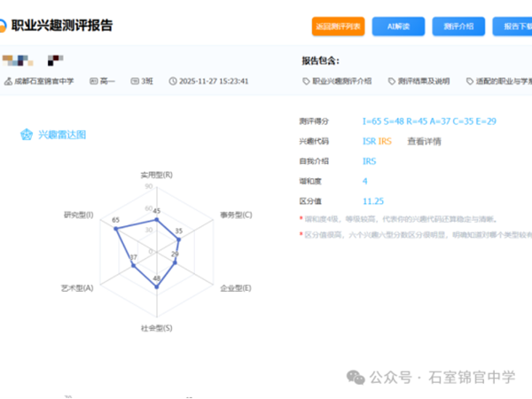The image size is (532, 399).
Task: Select the orange IRS interest code
Action: coord(385,141)
